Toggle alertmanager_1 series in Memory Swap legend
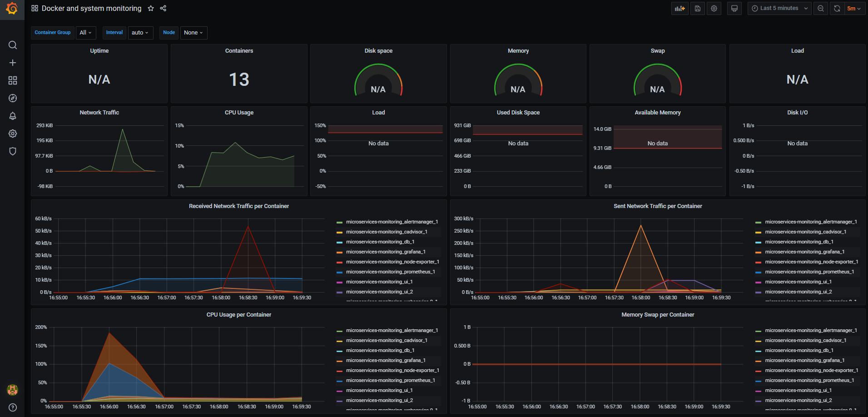This screenshot has height=417, width=868. pyautogui.click(x=811, y=331)
